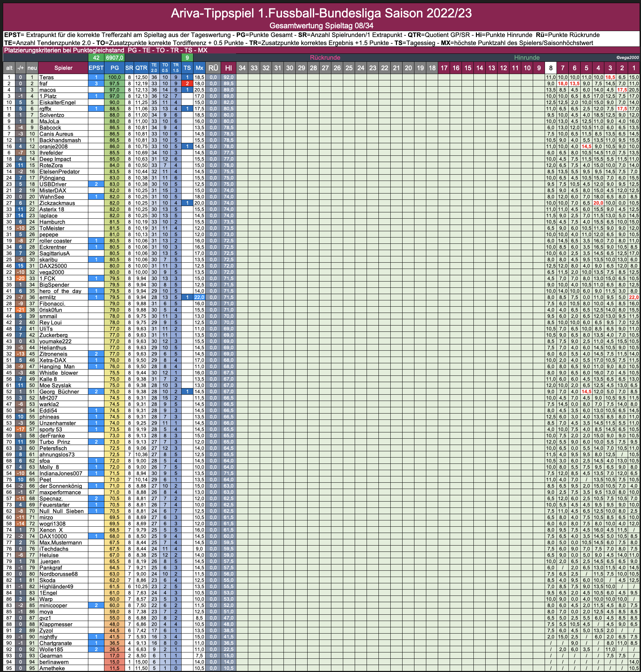Viewport: 641px width, 672px height.
Task: Click DAX25000's rank change cell '15'
Action: [x=21, y=266]
